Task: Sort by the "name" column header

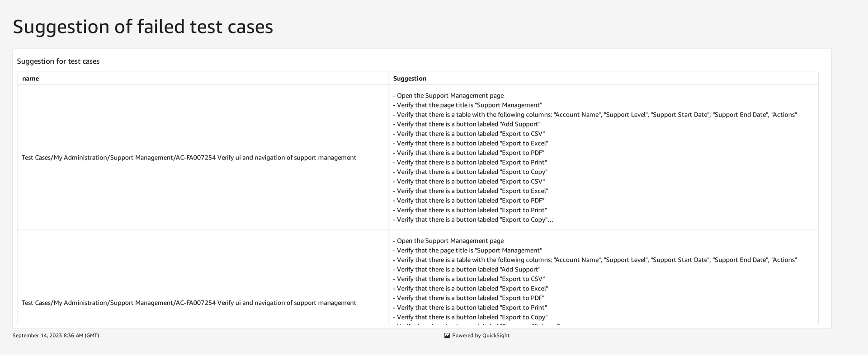Action: 31,79
